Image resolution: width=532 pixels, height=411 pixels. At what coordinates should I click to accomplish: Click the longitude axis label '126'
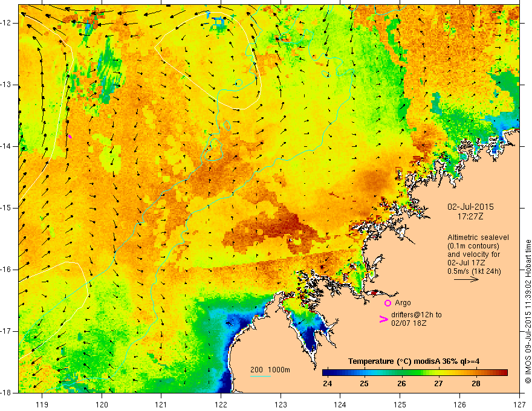pos(459,404)
